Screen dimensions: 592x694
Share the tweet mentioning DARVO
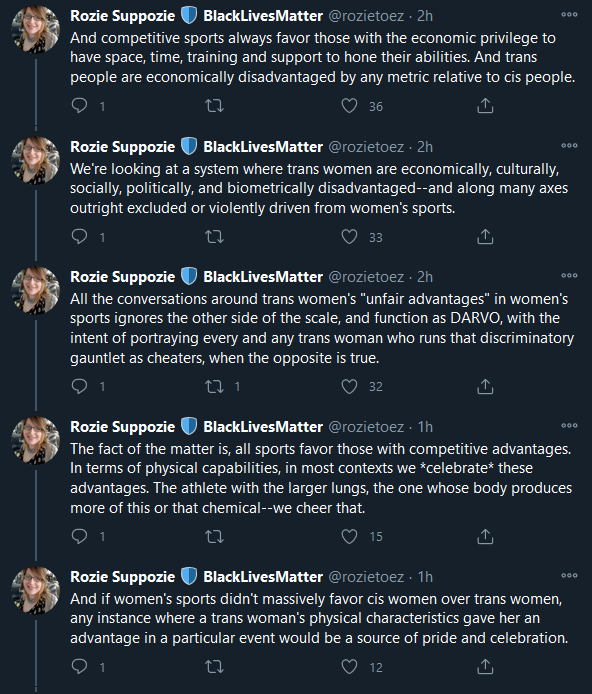point(485,386)
